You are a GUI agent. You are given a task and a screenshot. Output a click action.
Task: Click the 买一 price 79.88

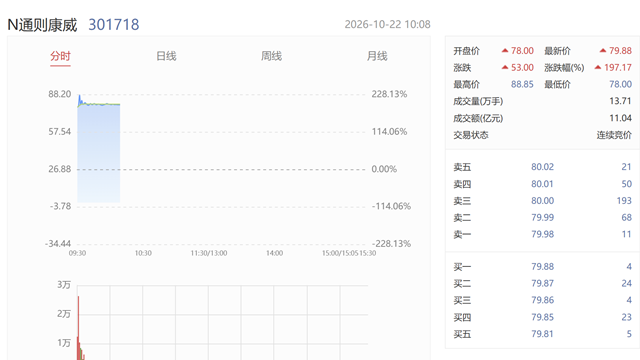tap(542, 266)
